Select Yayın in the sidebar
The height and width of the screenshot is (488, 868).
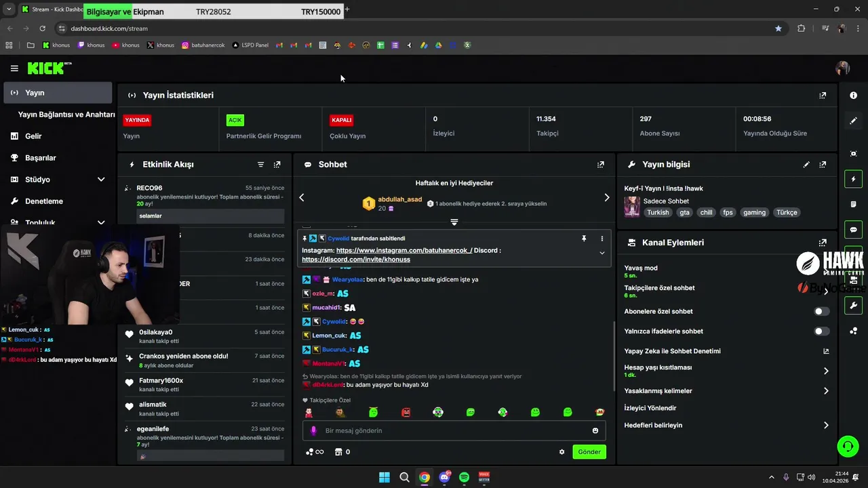pyautogui.click(x=58, y=93)
